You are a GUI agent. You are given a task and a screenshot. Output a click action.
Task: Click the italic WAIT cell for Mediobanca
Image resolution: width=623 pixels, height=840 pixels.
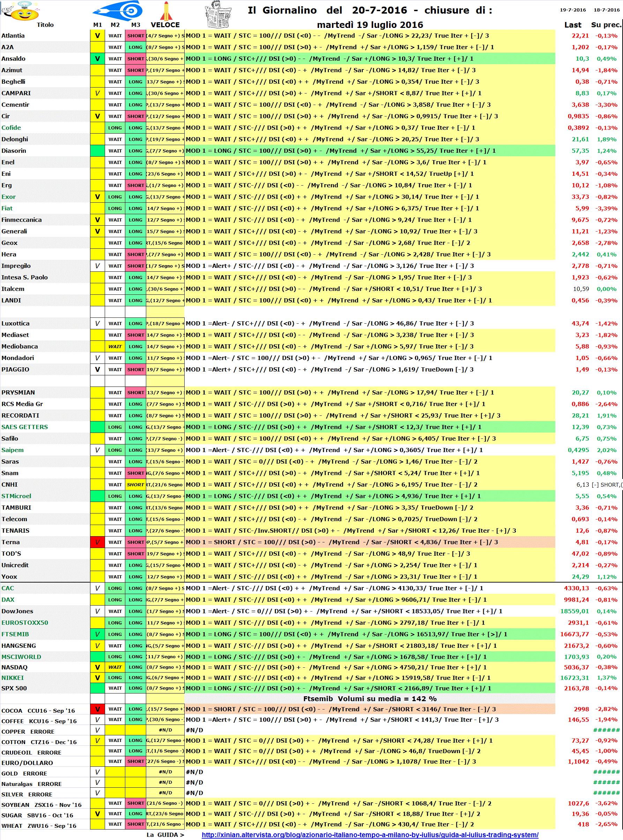click(115, 346)
